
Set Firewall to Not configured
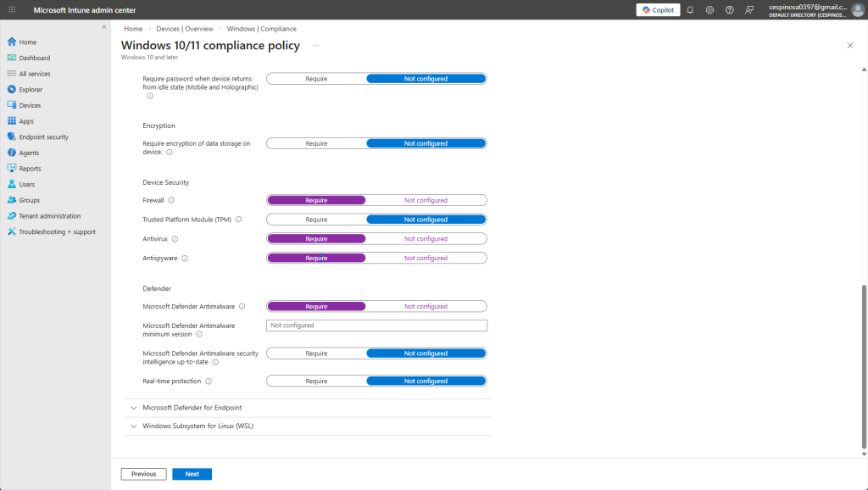coord(426,200)
